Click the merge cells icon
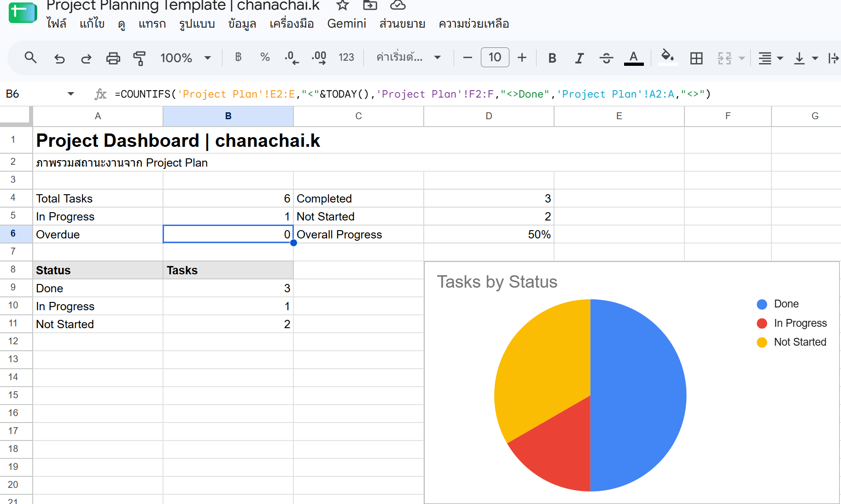Image resolution: width=841 pixels, height=504 pixels. 724,58
